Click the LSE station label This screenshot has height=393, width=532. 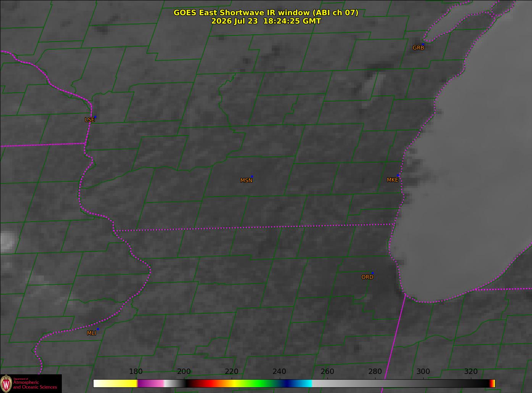click(89, 120)
